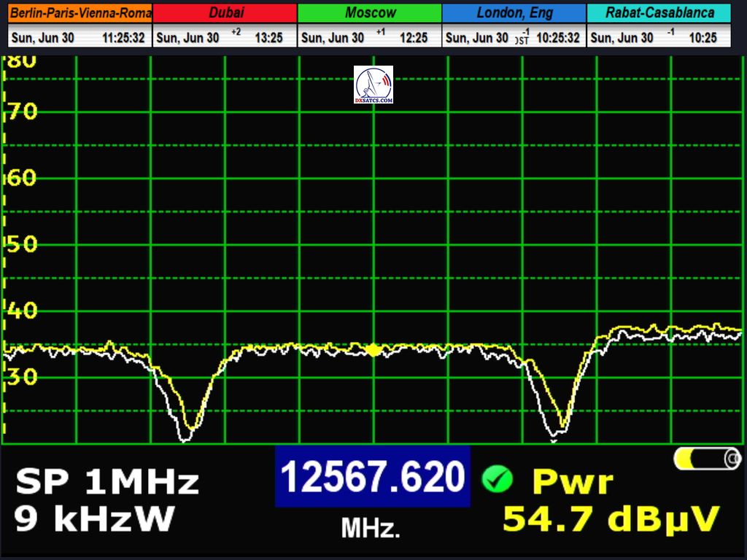This screenshot has width=747, height=560.
Task: Click the 54.7 dBµV power reading
Action: [x=611, y=519]
